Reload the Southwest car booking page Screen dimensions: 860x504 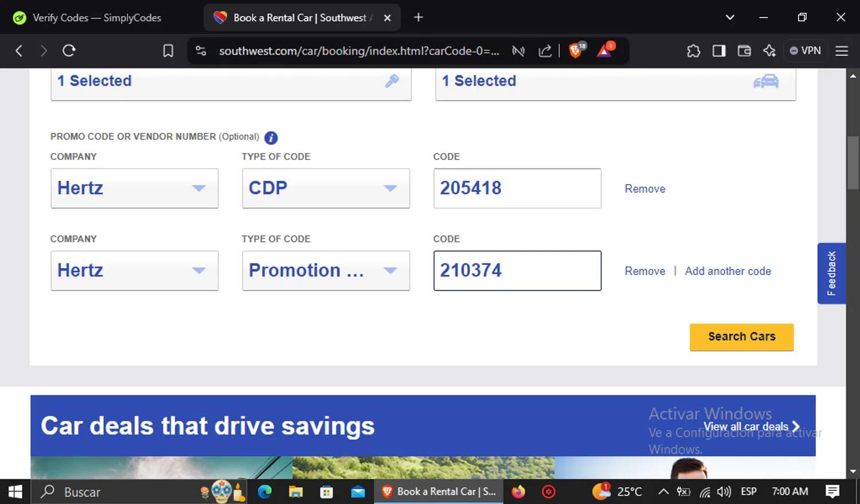69,50
